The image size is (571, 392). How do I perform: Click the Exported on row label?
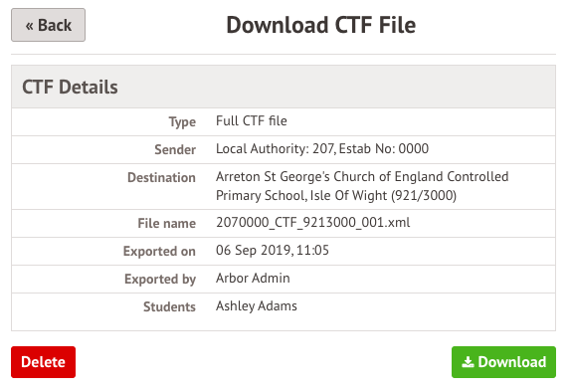159,252
